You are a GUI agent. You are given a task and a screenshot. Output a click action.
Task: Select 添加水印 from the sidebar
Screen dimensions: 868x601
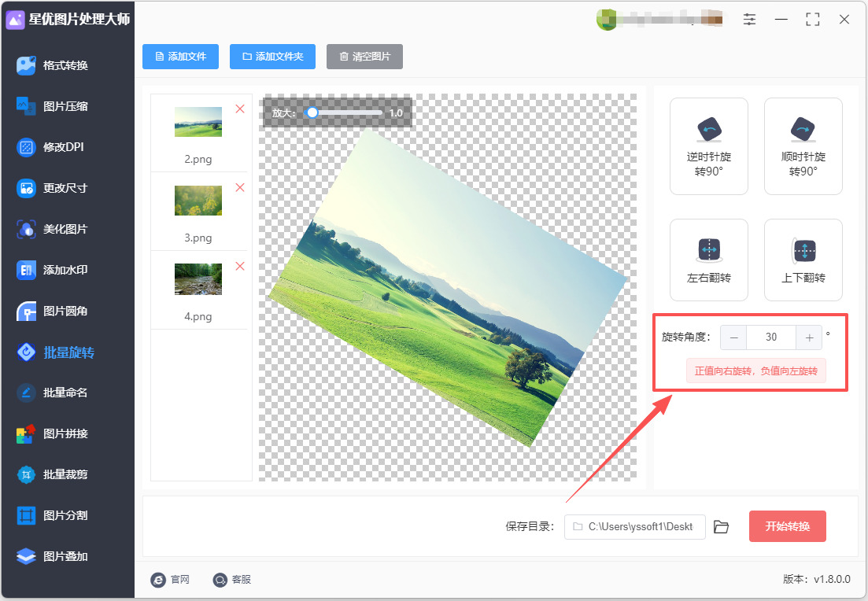[x=53, y=270]
